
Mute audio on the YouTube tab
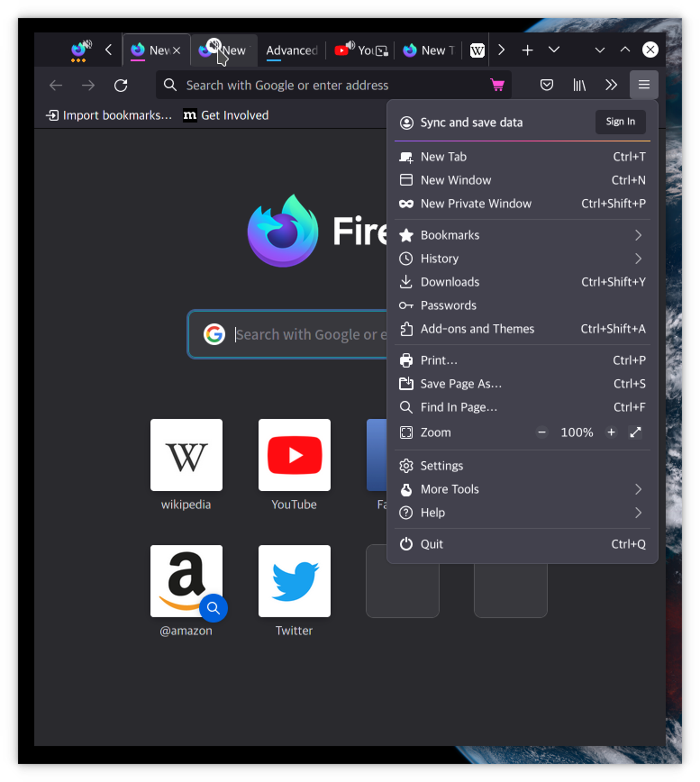[350, 45]
